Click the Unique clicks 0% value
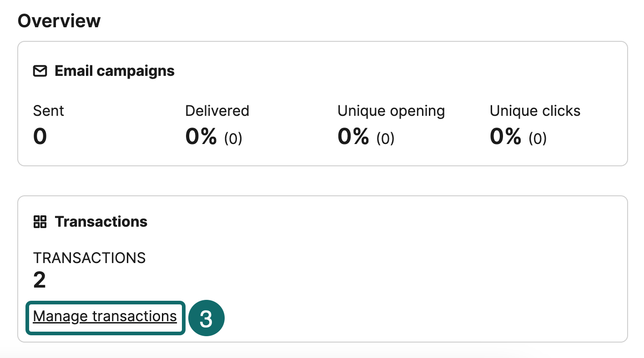This screenshot has height=358, width=644. click(505, 137)
